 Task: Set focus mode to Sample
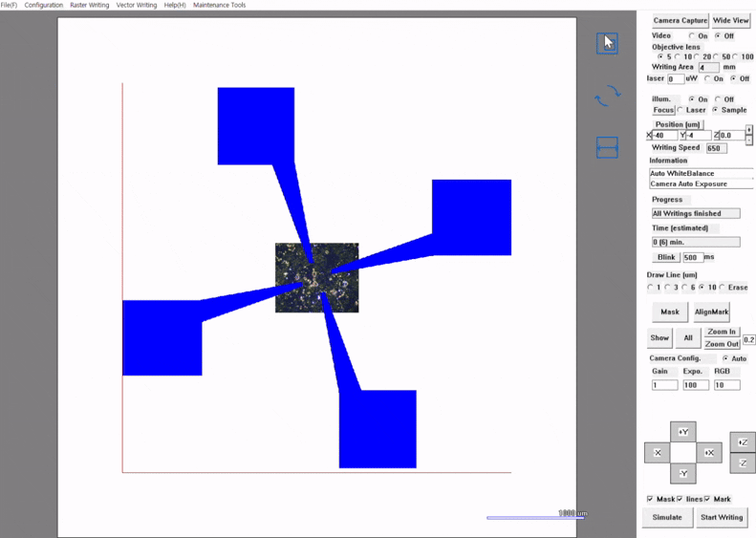[715, 110]
